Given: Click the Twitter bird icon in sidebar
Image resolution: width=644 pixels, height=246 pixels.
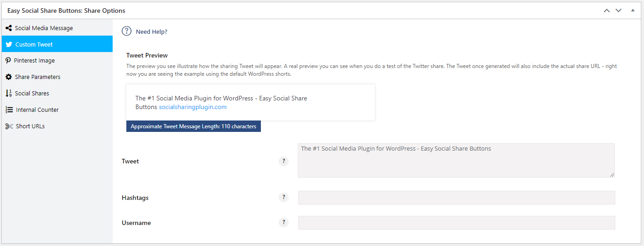Looking at the screenshot, I should coord(9,44).
